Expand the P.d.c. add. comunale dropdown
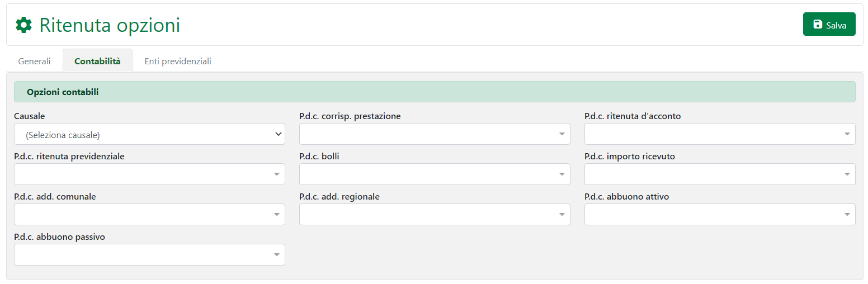The height and width of the screenshot is (284, 868). point(149,215)
